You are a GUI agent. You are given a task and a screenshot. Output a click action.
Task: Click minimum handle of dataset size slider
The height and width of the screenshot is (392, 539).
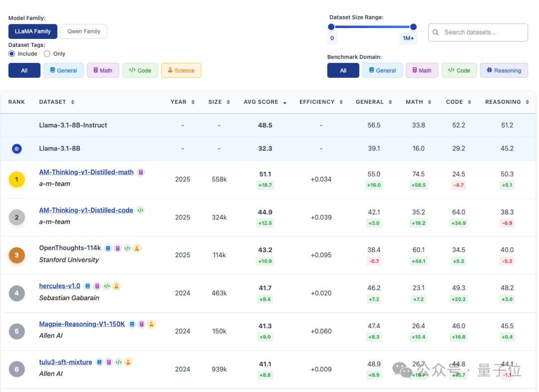click(331, 27)
